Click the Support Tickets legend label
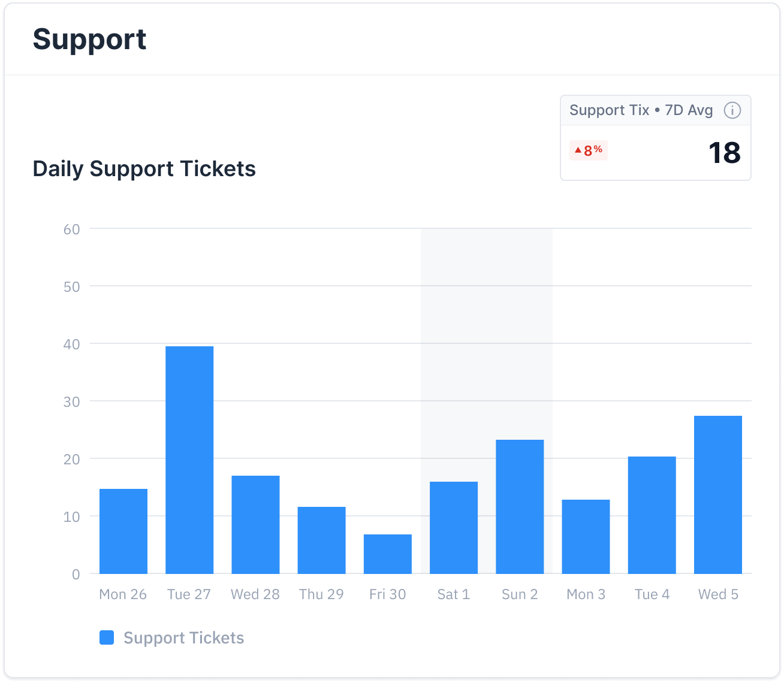This screenshot has width=784, height=683. pyautogui.click(x=183, y=637)
